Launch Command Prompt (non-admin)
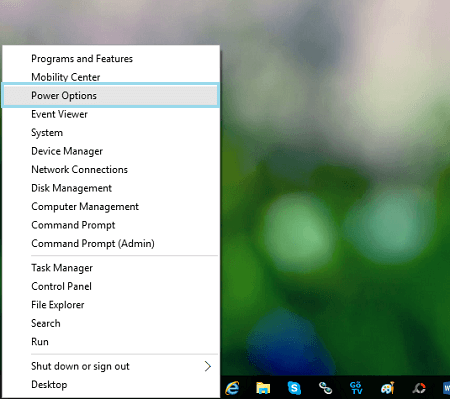 (x=111, y=225)
